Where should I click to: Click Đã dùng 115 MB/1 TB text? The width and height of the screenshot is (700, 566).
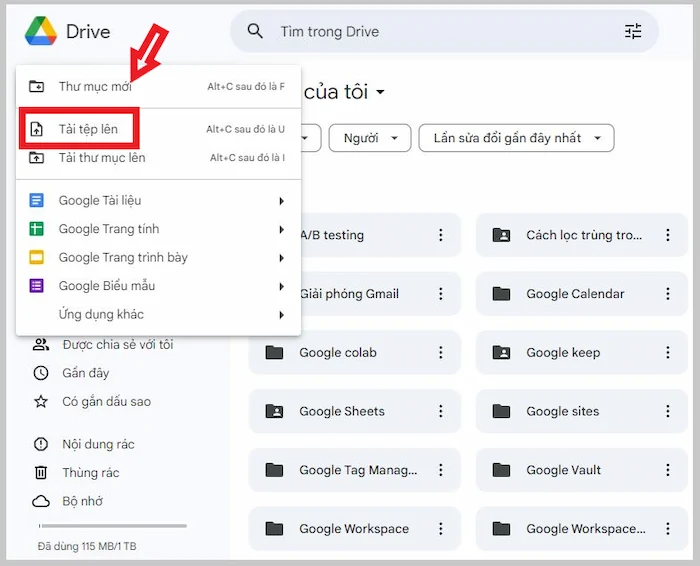tap(87, 546)
